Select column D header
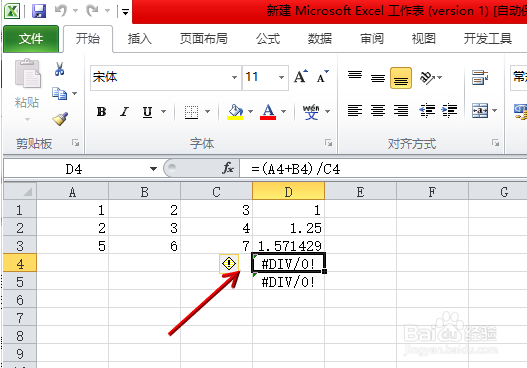 coord(288,192)
